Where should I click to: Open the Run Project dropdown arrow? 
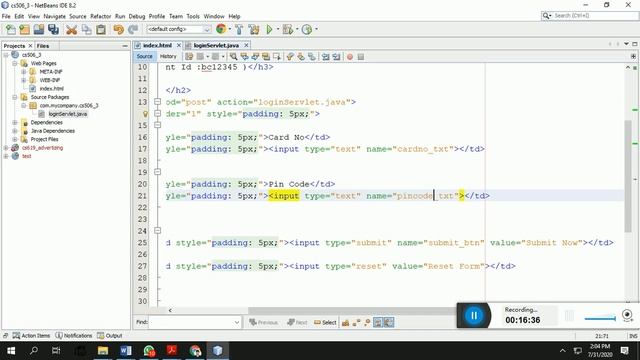point(278,29)
